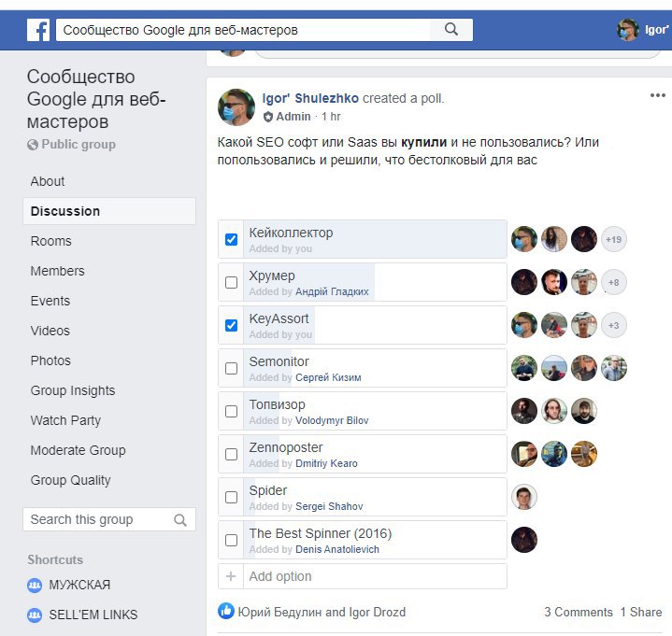Open Сергей Кизим profile link
The width and height of the screenshot is (672, 636).
pyautogui.click(x=328, y=377)
